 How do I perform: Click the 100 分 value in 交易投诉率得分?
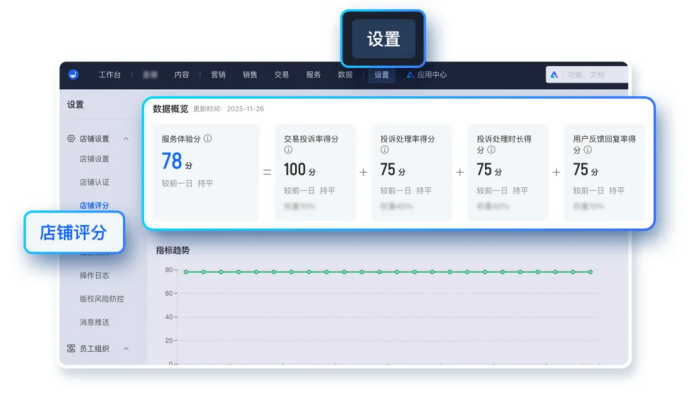pyautogui.click(x=300, y=170)
